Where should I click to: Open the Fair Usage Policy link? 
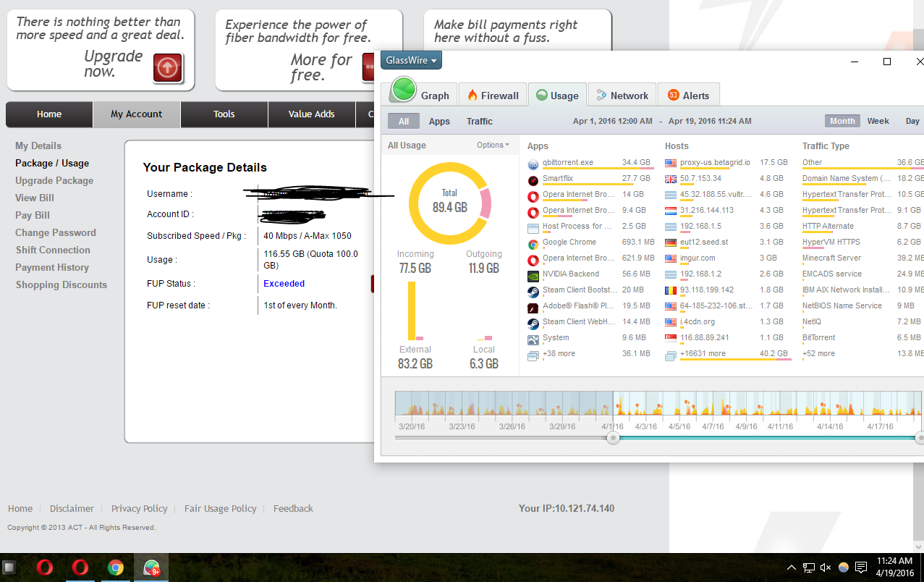[x=220, y=508]
